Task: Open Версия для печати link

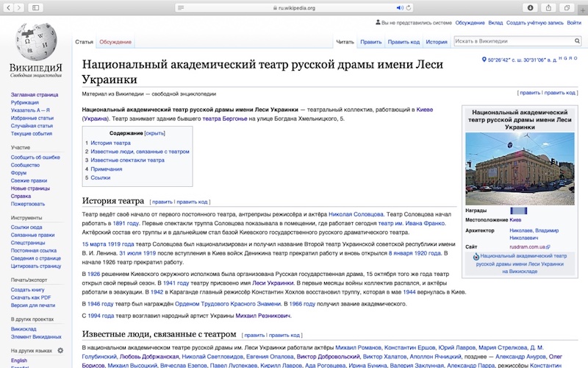Action: click(33, 305)
